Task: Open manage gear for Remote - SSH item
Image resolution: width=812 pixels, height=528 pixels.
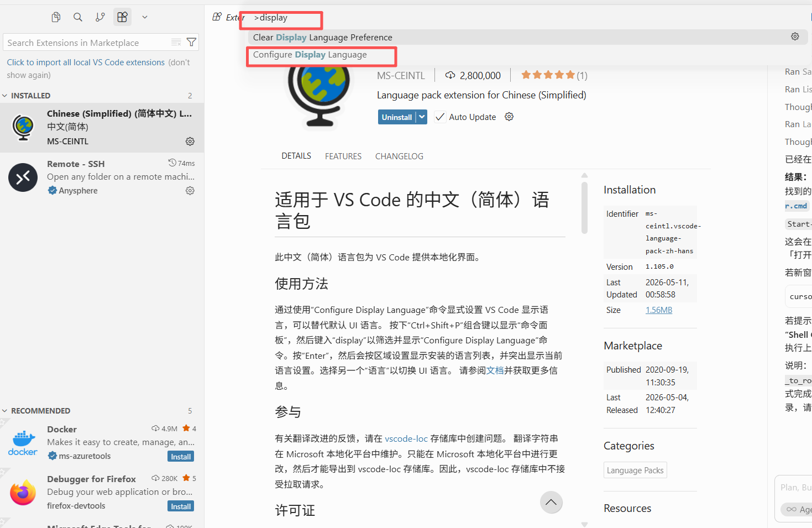Action: point(190,191)
